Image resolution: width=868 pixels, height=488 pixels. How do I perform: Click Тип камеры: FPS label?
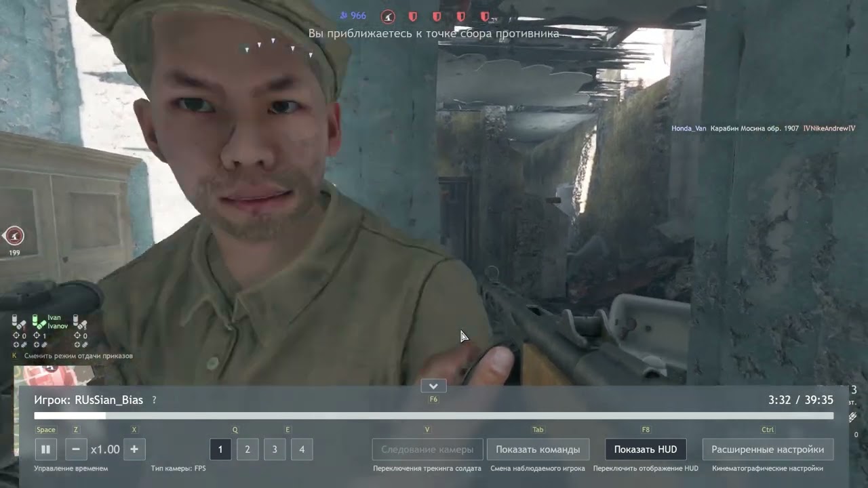(x=178, y=468)
